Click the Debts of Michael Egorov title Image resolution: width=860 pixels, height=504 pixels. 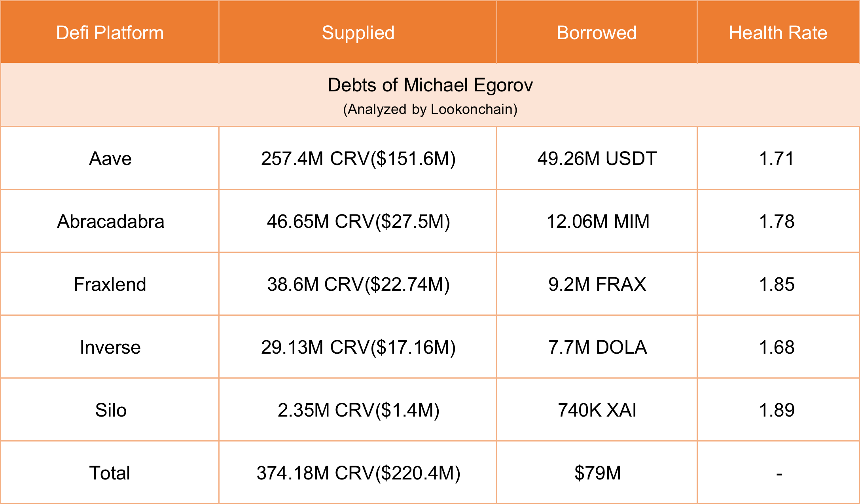[430, 85]
